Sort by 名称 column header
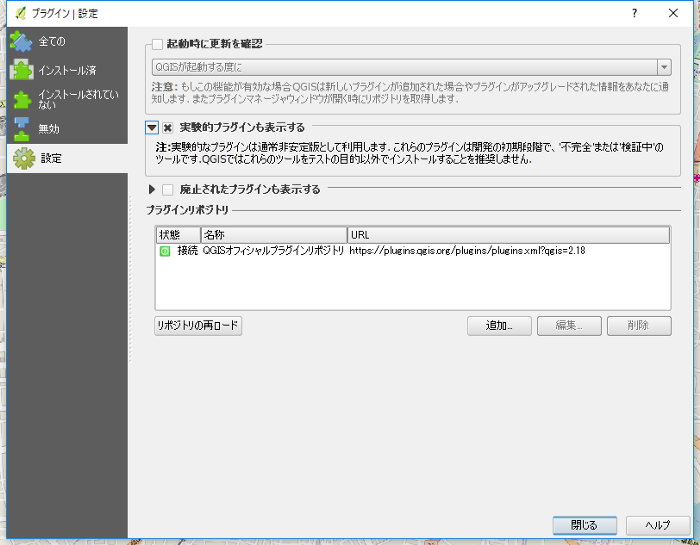The height and width of the screenshot is (545, 700). [x=274, y=235]
